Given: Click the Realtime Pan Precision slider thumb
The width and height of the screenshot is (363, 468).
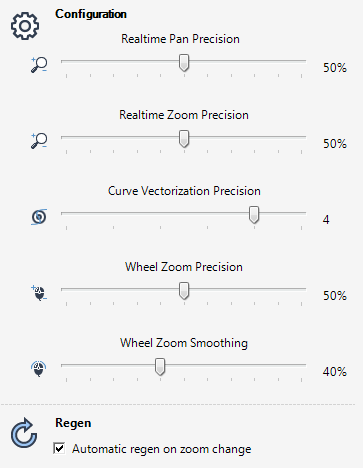Looking at the screenshot, I should click(x=184, y=63).
